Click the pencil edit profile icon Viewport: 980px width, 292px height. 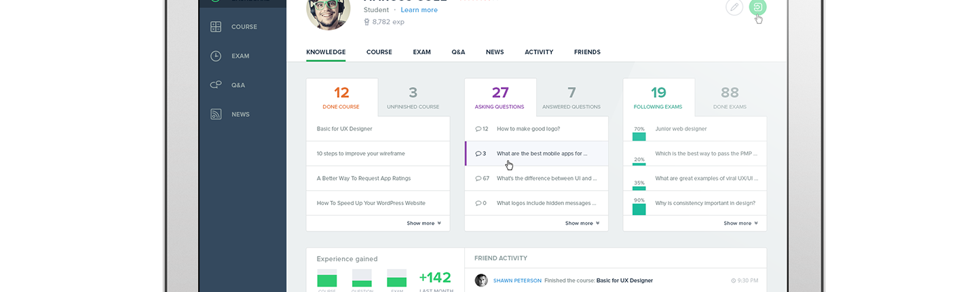click(x=734, y=7)
